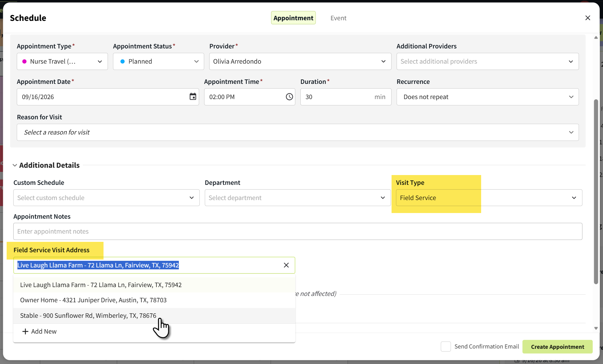Click the dialog vertical scrollbar thumb
The height and width of the screenshot is (364, 603).
click(x=596, y=192)
